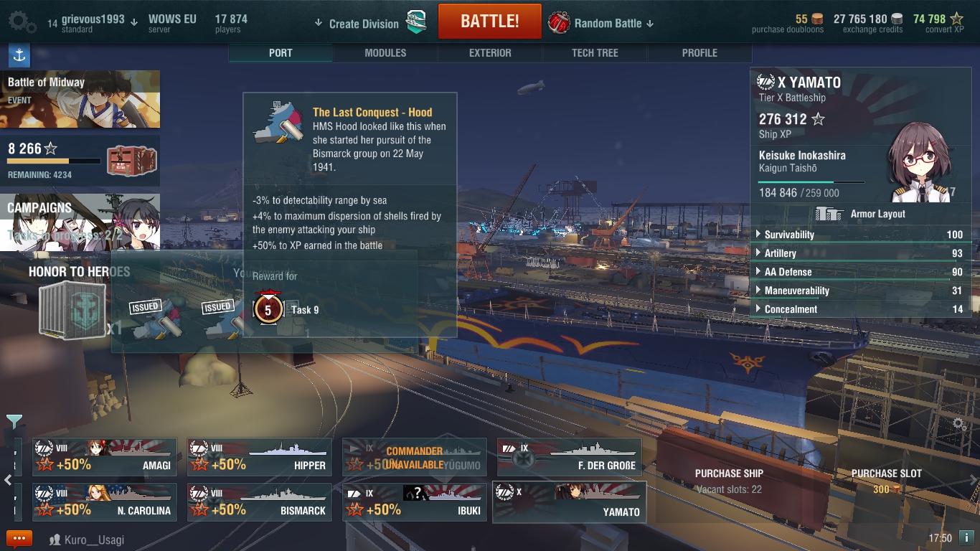Screen dimensions: 980x551
Task: Expand the Artillery parameters section
Action: click(860, 253)
